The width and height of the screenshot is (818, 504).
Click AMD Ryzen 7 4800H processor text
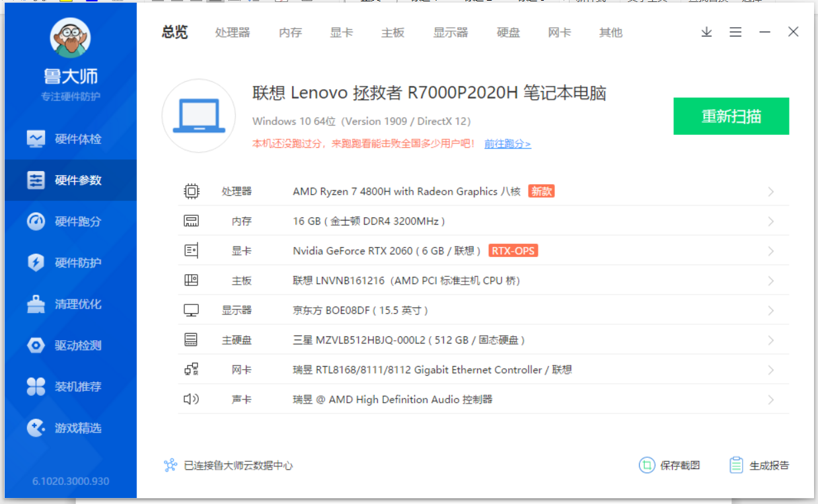(x=406, y=192)
